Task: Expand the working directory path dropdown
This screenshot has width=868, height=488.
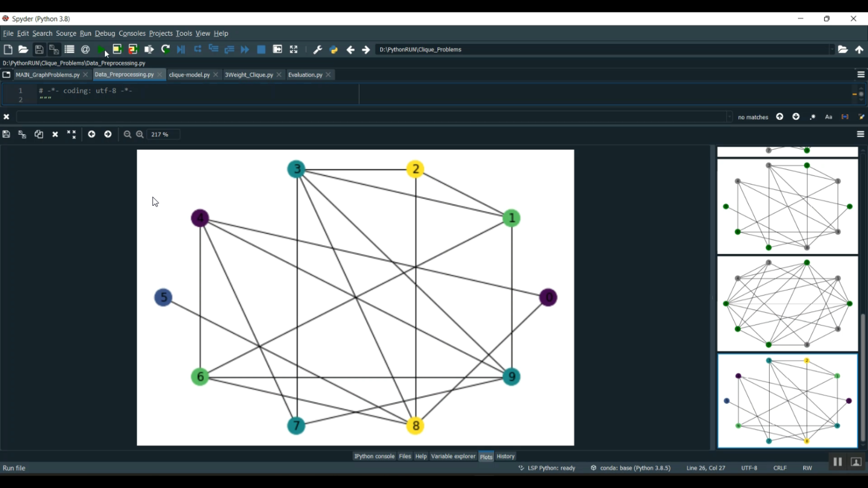Action: [832, 50]
